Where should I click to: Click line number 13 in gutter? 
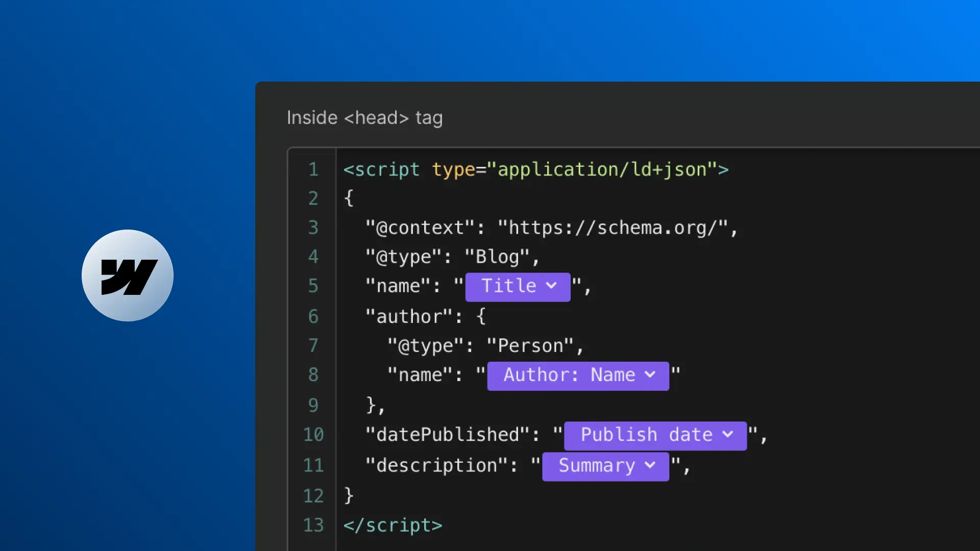313,525
